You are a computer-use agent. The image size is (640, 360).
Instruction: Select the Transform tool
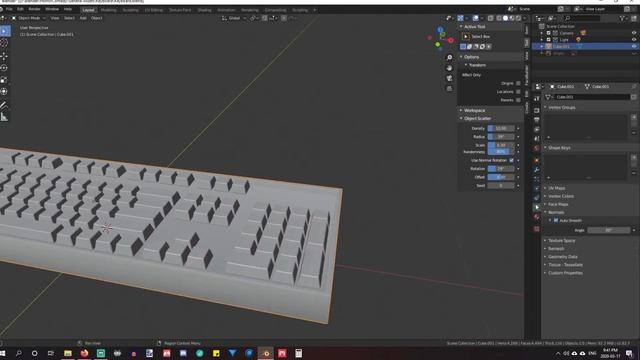click(4, 91)
